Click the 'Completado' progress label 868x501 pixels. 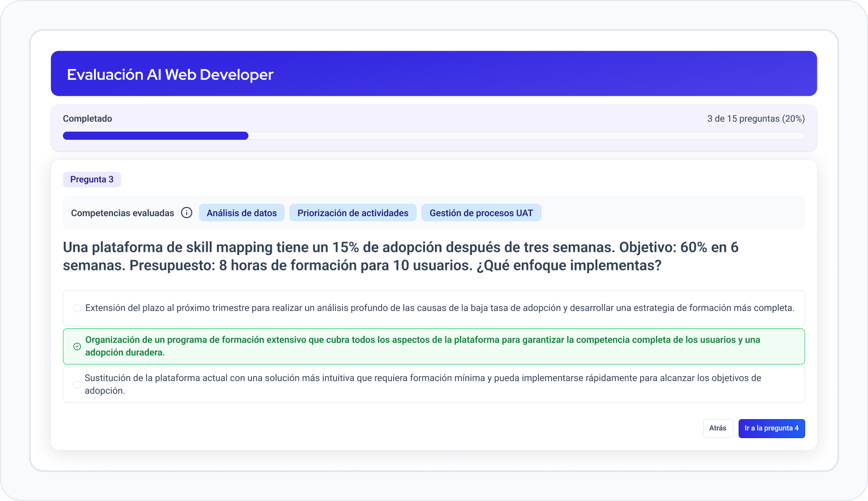coord(87,118)
